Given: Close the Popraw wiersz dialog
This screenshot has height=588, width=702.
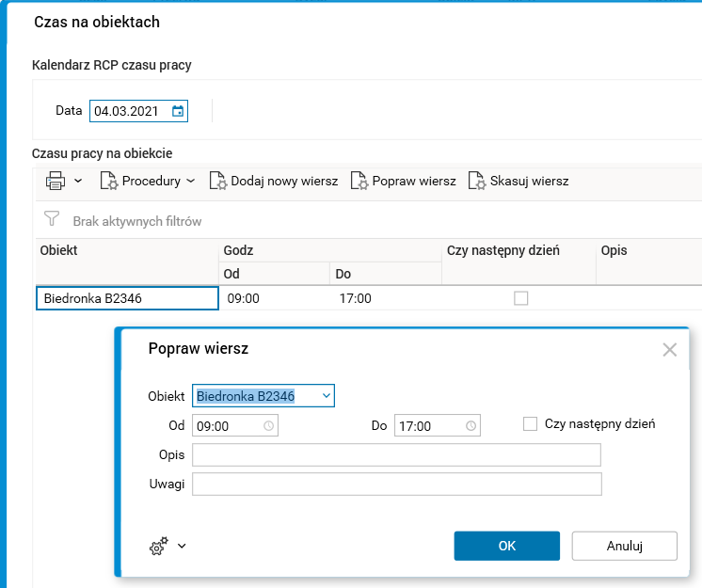Looking at the screenshot, I should tap(669, 350).
